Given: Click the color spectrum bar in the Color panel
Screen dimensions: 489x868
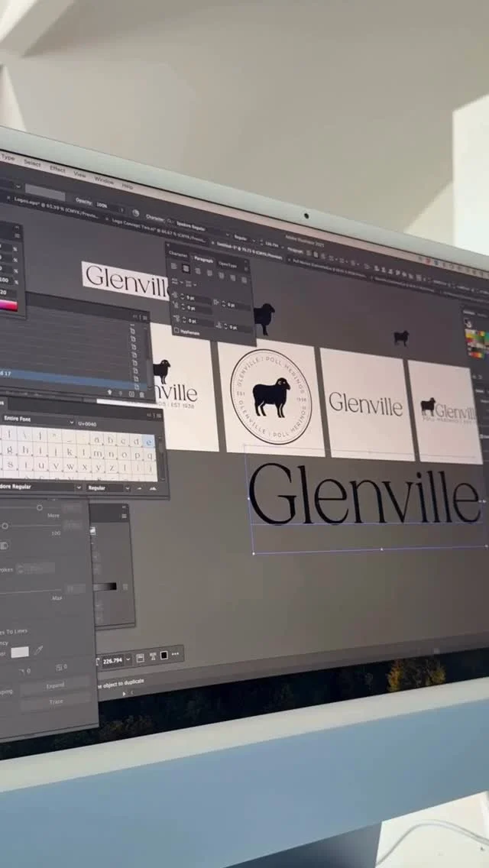Looking at the screenshot, I should (8, 305).
